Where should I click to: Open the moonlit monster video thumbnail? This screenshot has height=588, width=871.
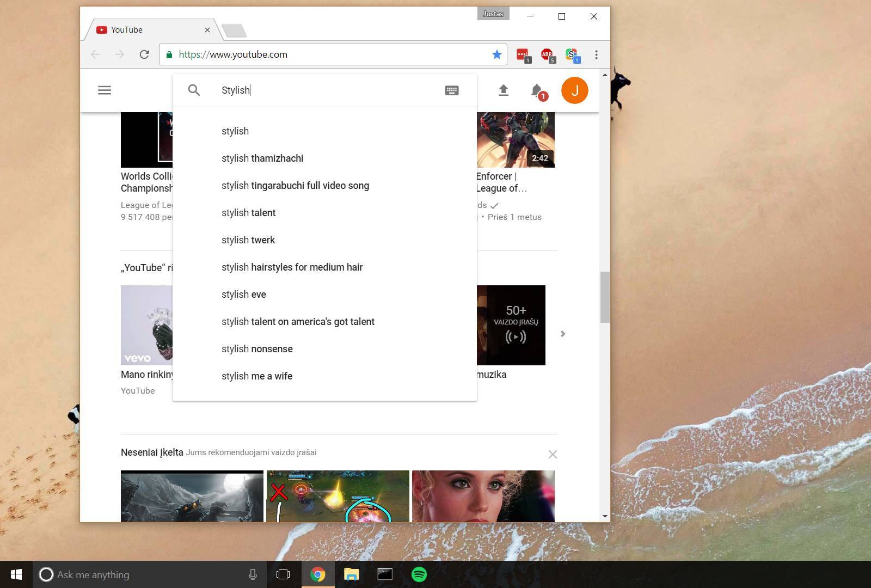coord(192,496)
